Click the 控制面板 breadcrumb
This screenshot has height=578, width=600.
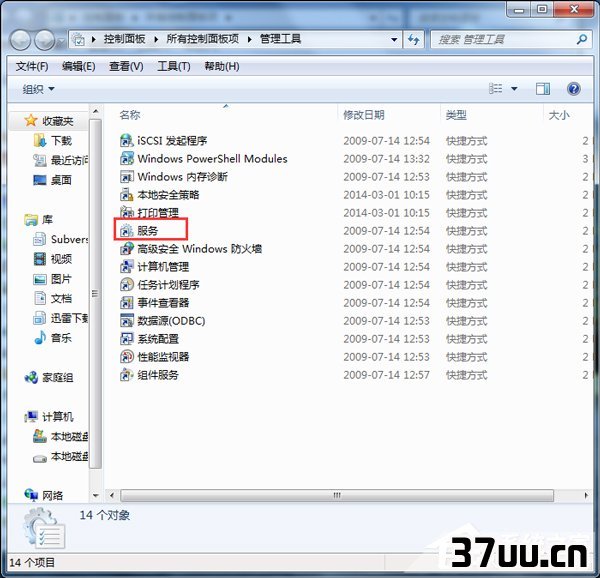coord(124,39)
